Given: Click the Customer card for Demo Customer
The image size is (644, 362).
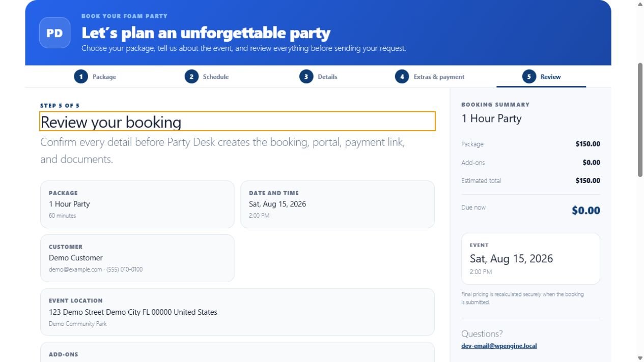Looking at the screenshot, I should click(x=137, y=258).
